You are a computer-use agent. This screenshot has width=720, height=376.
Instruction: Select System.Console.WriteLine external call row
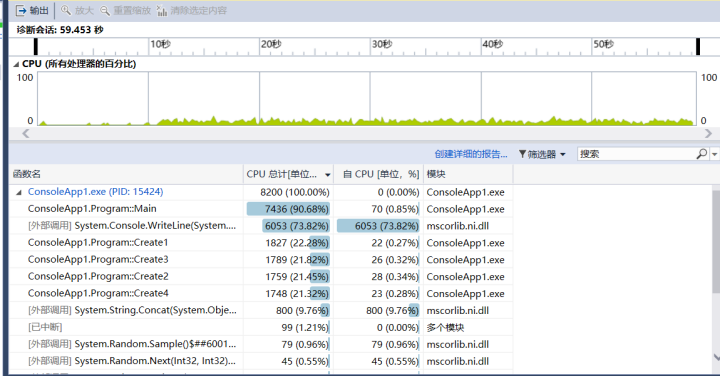coord(261,226)
